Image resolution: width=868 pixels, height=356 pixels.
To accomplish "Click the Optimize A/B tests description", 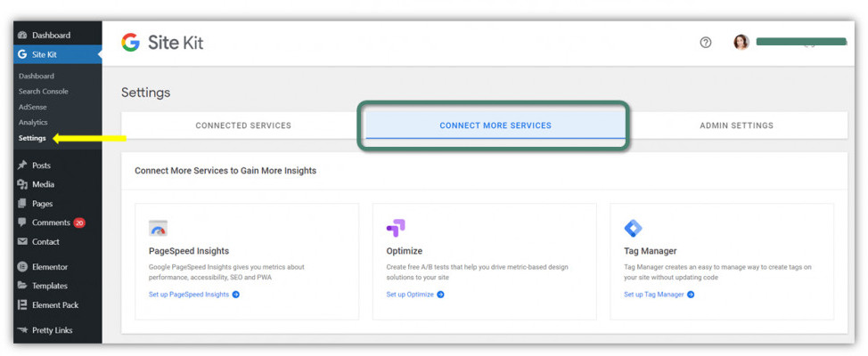I will click(477, 272).
